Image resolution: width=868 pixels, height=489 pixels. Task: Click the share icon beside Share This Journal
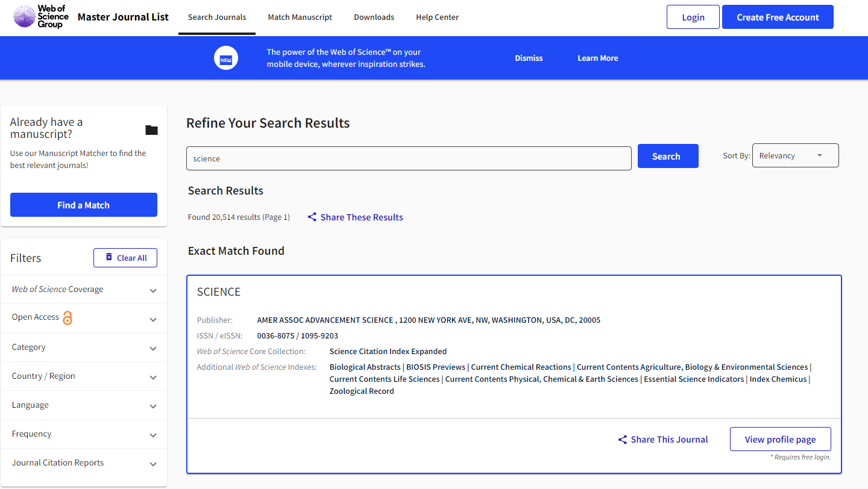(x=623, y=440)
